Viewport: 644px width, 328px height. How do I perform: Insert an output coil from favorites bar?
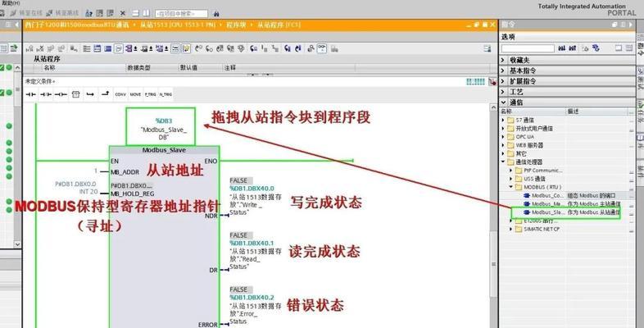(x=61, y=94)
